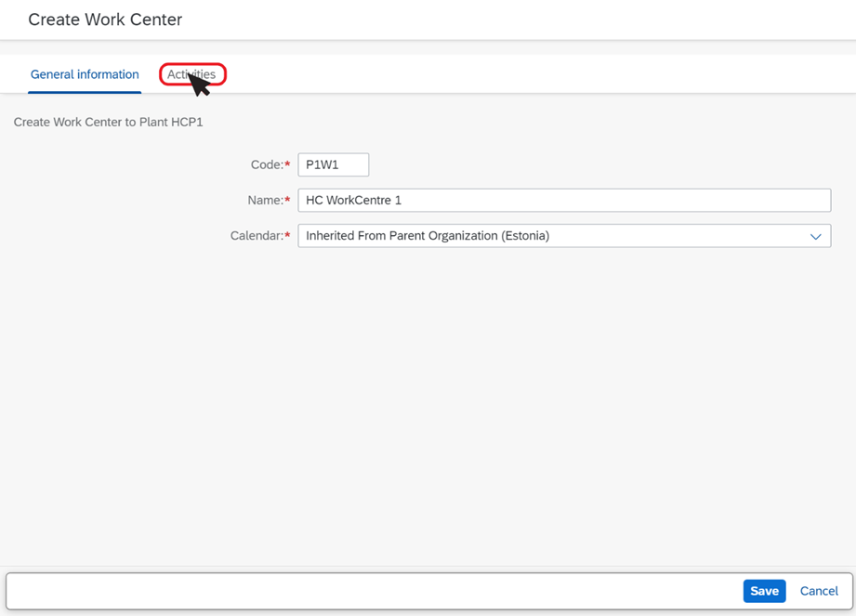The image size is (856, 616).
Task: Select the General information tab
Action: pyautogui.click(x=85, y=74)
